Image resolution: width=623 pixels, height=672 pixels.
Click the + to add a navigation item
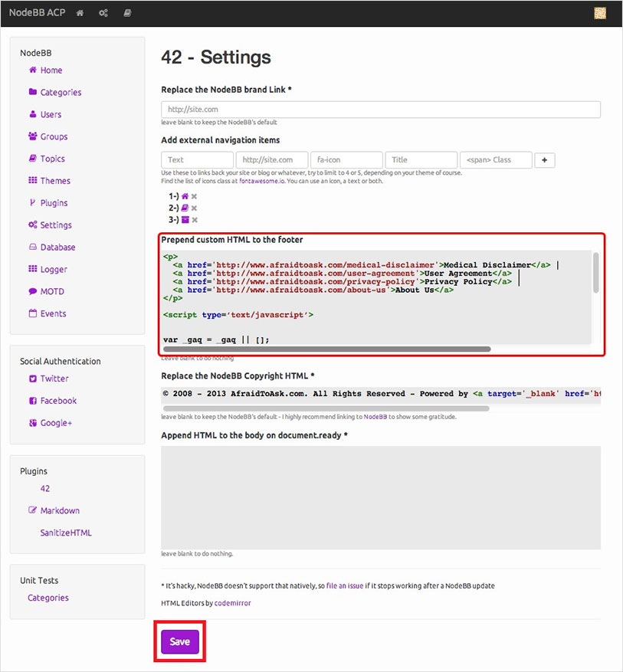pyautogui.click(x=544, y=159)
